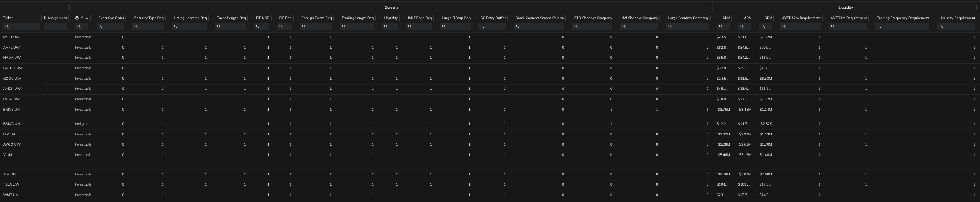Select the GOOG UW ticker cell
The image size is (980, 202).
coord(12,79)
